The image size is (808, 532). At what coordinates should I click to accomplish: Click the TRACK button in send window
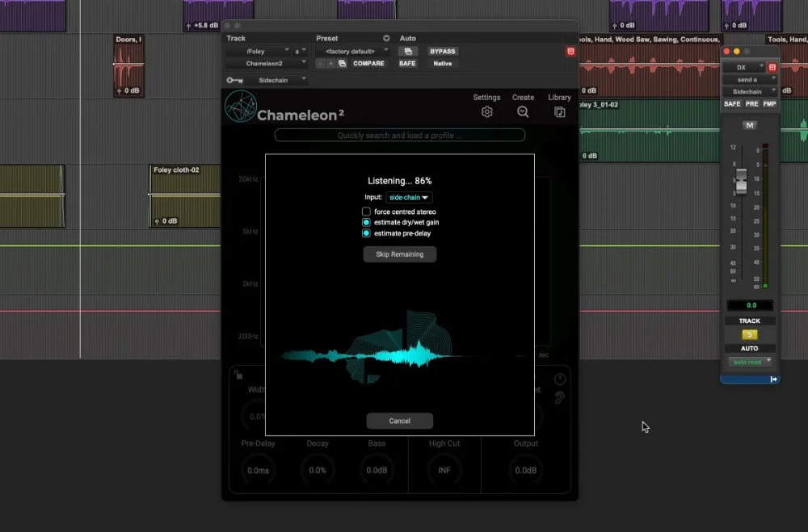[x=749, y=320]
